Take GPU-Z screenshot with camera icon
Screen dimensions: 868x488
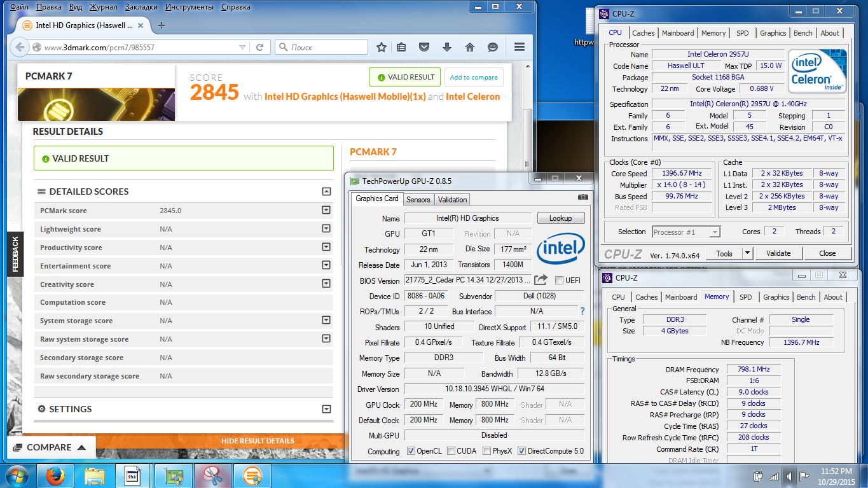coord(582,198)
